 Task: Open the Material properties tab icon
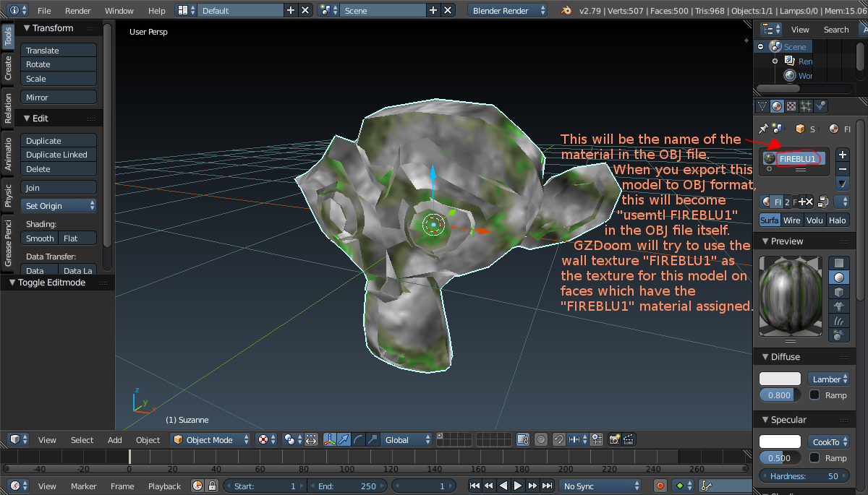click(777, 106)
